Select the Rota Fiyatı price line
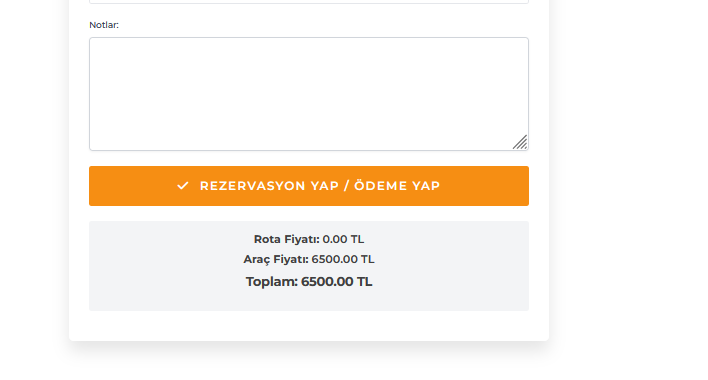The height and width of the screenshot is (380, 708). 309,239
